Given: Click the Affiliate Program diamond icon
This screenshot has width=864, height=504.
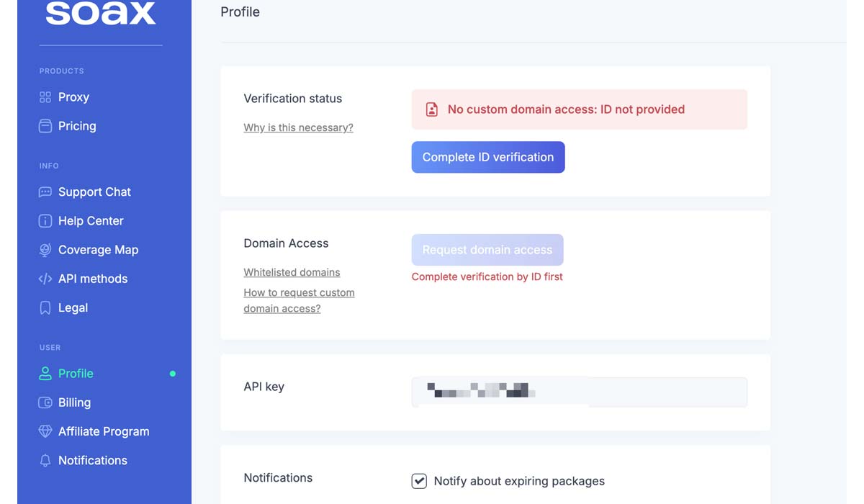Looking at the screenshot, I should point(45,431).
